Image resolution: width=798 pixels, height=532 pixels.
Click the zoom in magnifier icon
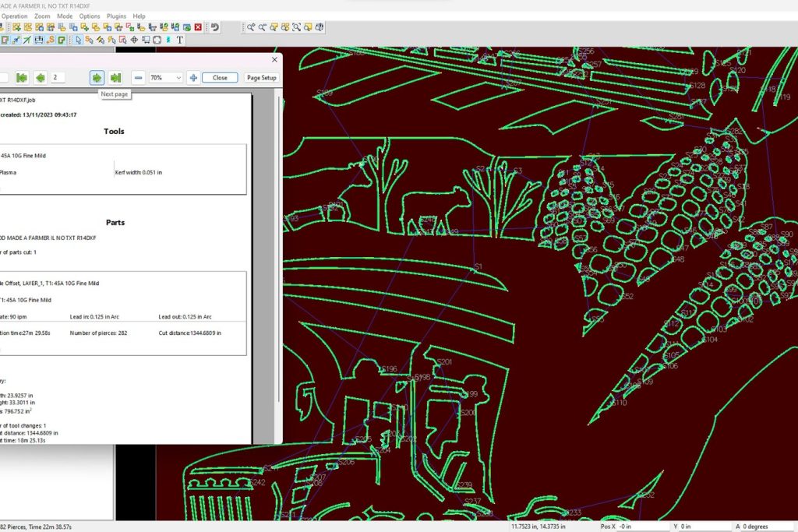pos(251,27)
